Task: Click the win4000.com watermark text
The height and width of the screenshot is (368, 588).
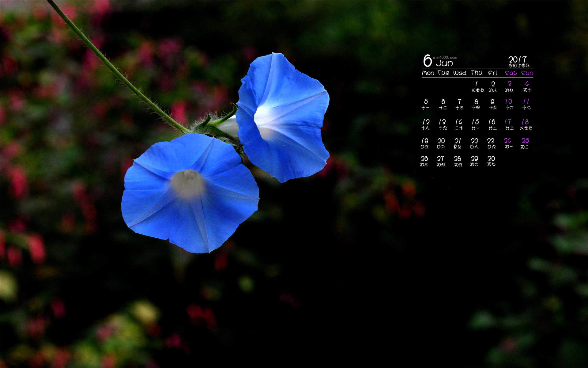Action: tap(445, 57)
